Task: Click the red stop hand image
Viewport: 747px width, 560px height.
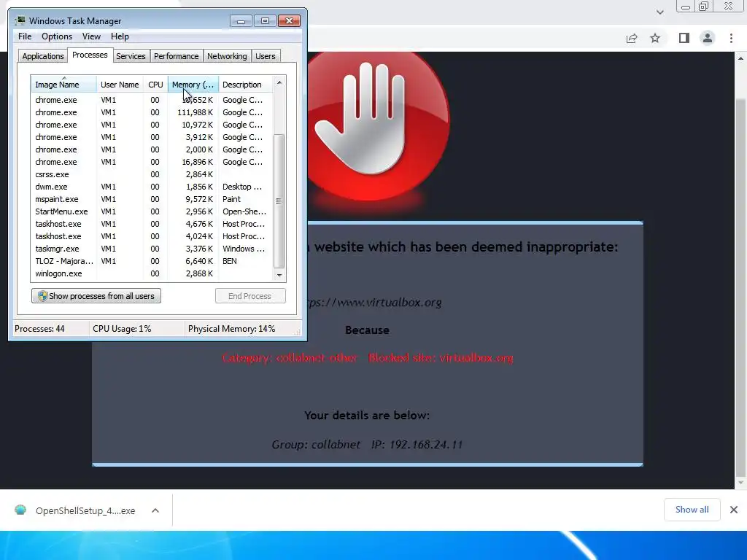Action: 378,126
